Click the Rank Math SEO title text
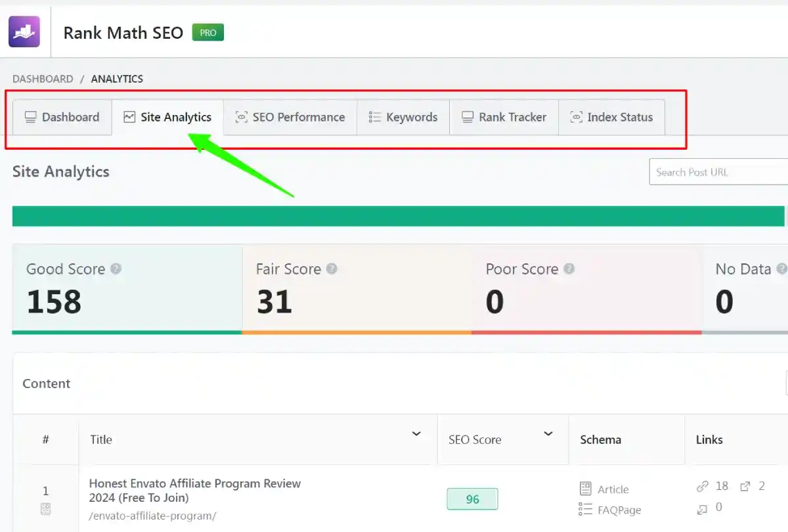Image resolution: width=788 pixels, height=532 pixels. pyautogui.click(x=123, y=33)
